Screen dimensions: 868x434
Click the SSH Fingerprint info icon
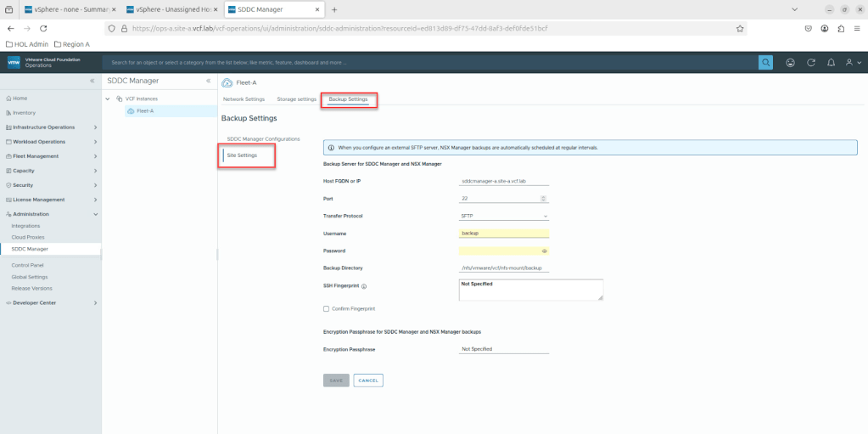coord(365,286)
